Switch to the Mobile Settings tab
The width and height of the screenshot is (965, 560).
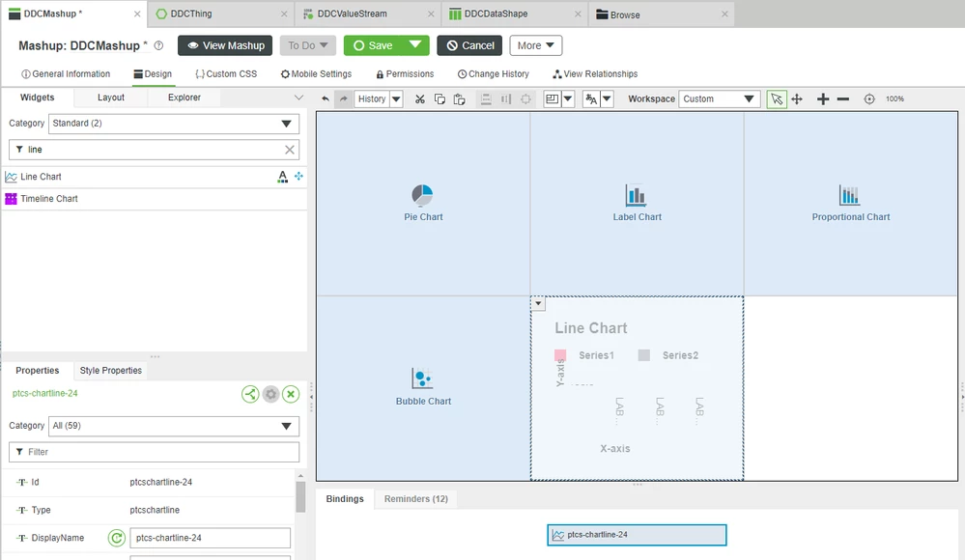316,73
